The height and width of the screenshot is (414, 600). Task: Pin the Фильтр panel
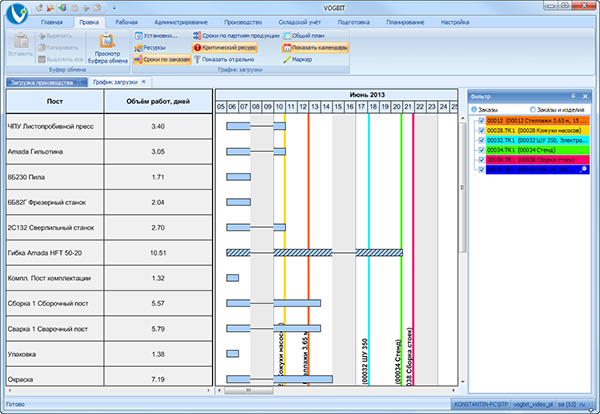pos(573,96)
